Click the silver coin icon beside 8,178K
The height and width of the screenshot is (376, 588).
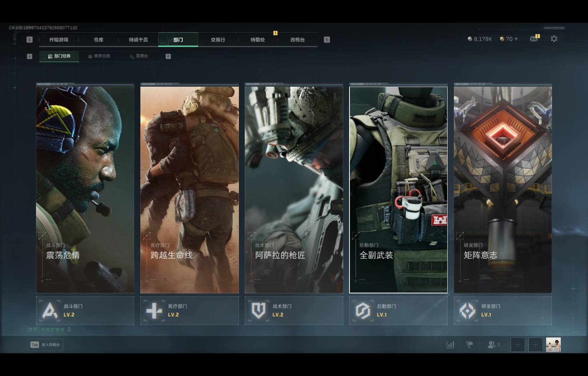[x=470, y=39]
